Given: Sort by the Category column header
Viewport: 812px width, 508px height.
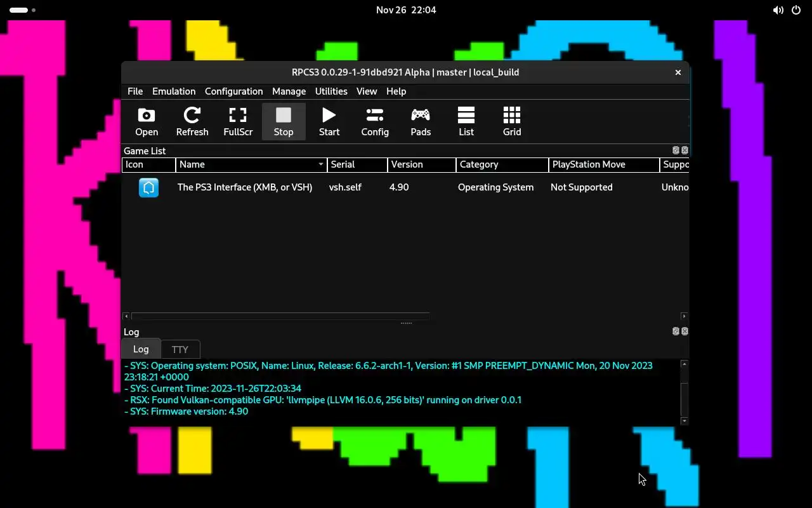Looking at the screenshot, I should (502, 164).
